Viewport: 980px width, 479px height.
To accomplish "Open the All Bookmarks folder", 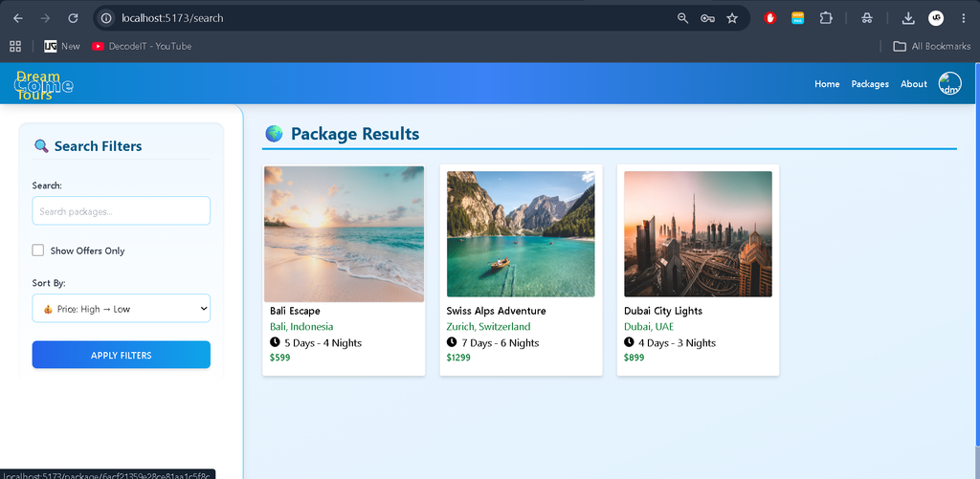I will click(x=932, y=46).
